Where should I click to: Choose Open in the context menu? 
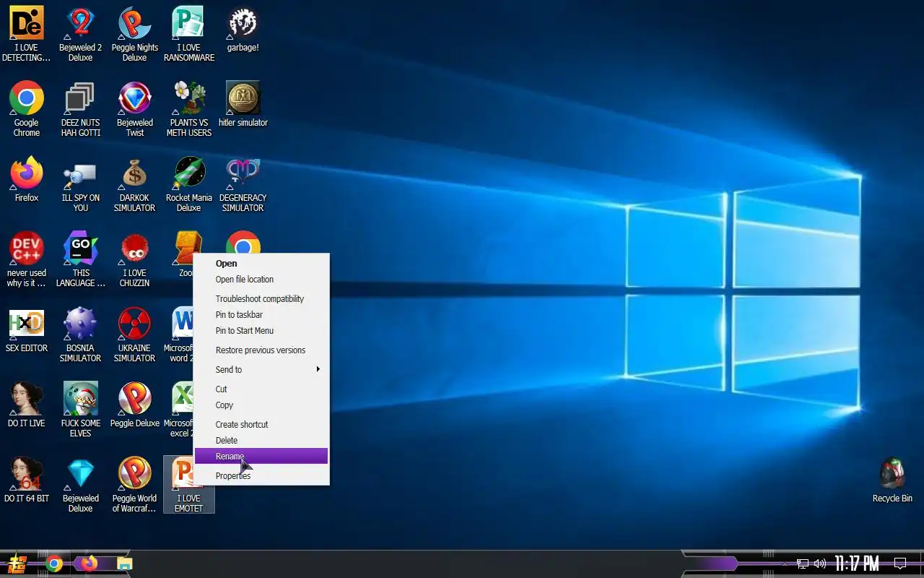[261, 264]
